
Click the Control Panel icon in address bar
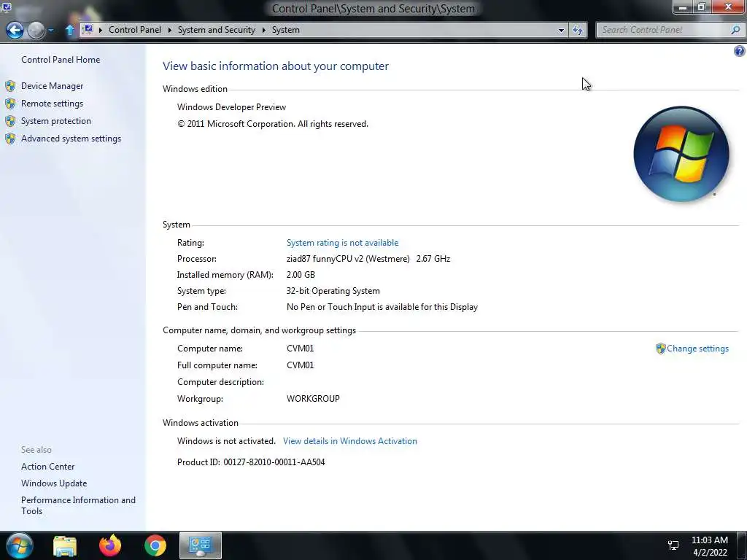88,29
